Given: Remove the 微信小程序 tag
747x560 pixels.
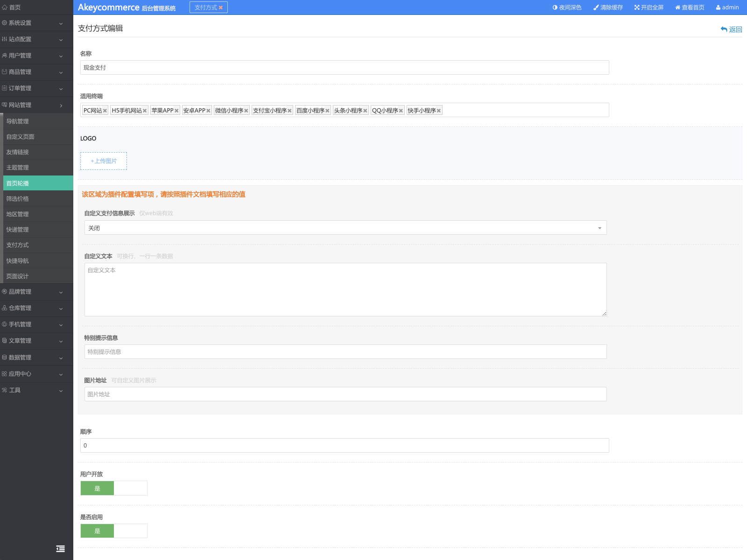Looking at the screenshot, I should click(246, 111).
